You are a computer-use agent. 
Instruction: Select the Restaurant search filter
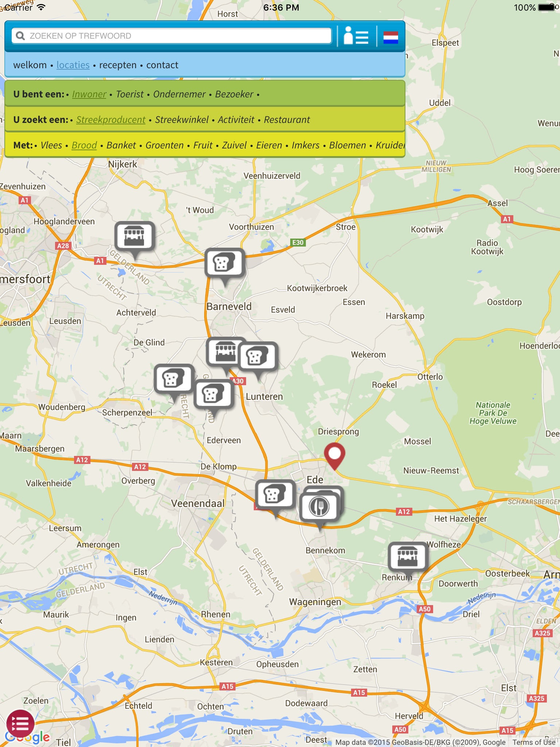[287, 120]
